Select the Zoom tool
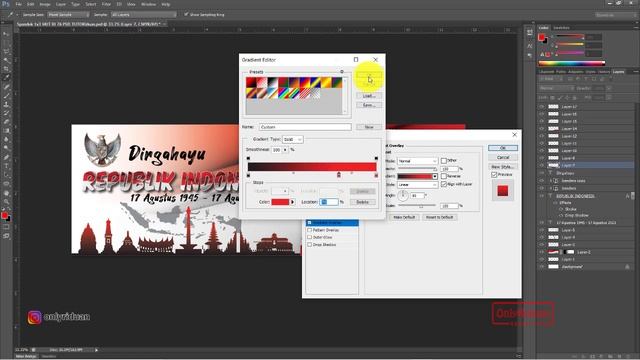 click(x=6, y=202)
